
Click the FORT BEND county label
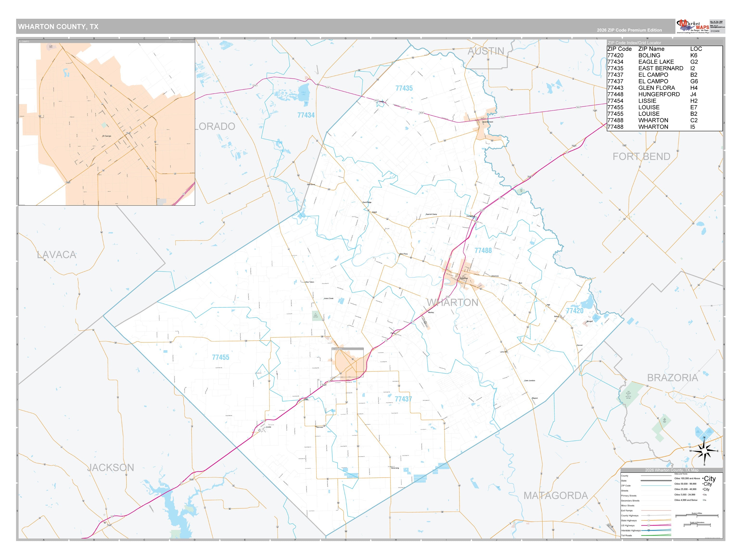click(641, 157)
